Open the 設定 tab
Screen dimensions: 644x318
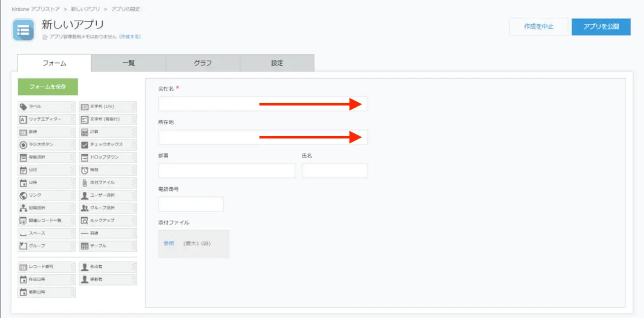coord(277,63)
